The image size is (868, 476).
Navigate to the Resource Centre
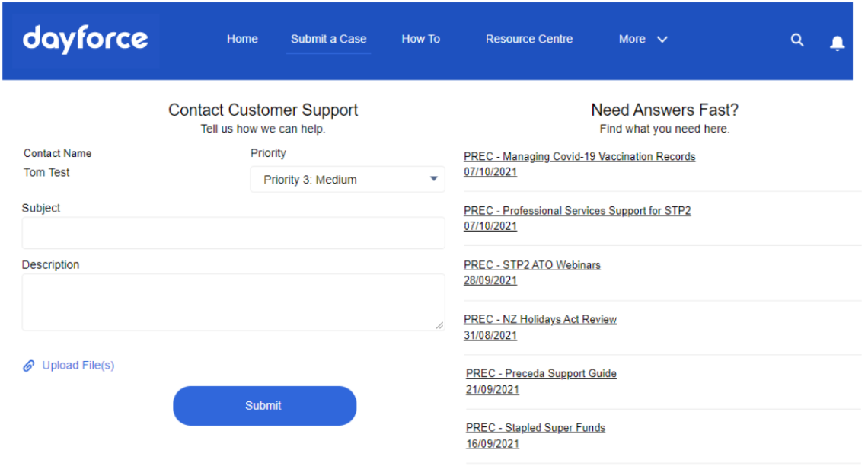(528, 39)
